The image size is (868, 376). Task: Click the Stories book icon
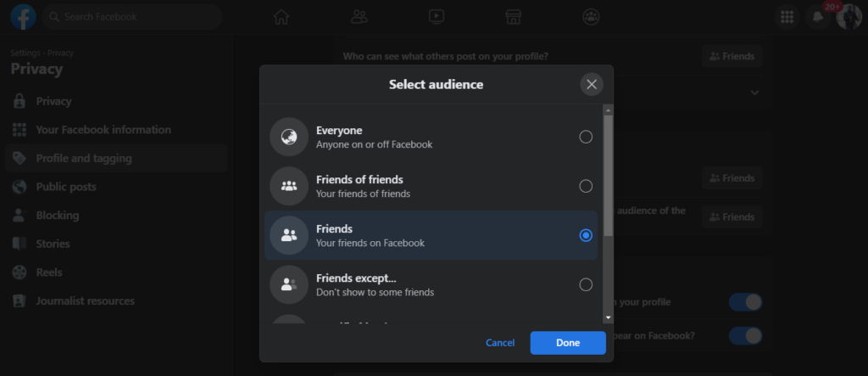click(x=19, y=244)
